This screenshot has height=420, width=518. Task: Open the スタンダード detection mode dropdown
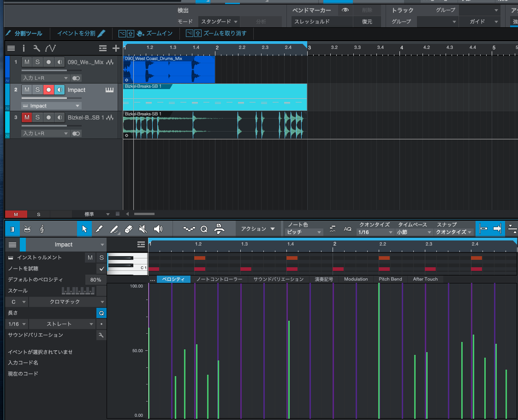click(220, 22)
